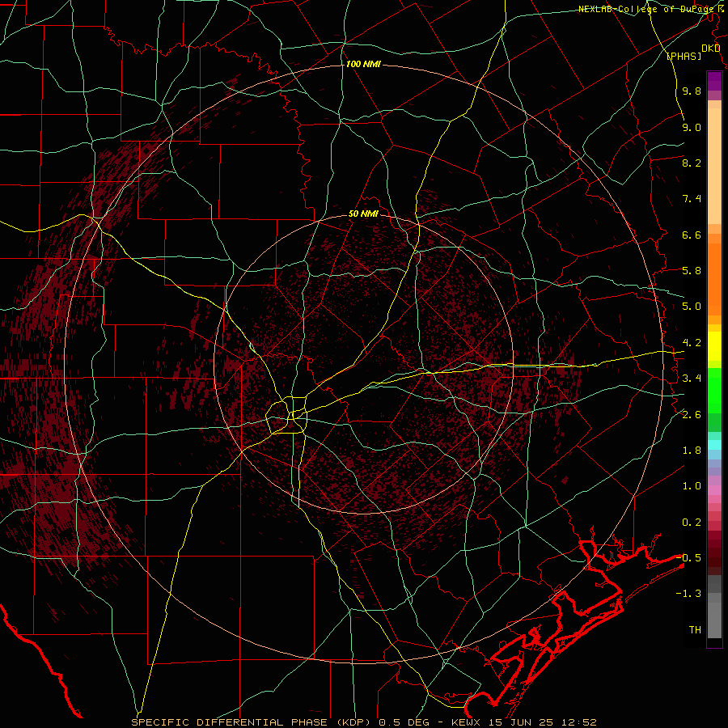728x728 pixels.
Task: Pick the dark red segment of the color bar
Action: [x=714, y=552]
